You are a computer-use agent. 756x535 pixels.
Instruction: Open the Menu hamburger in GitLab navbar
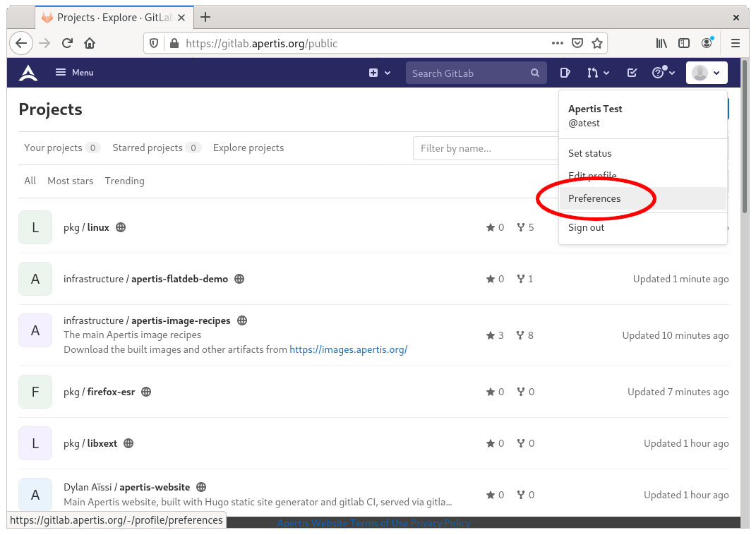pos(74,73)
